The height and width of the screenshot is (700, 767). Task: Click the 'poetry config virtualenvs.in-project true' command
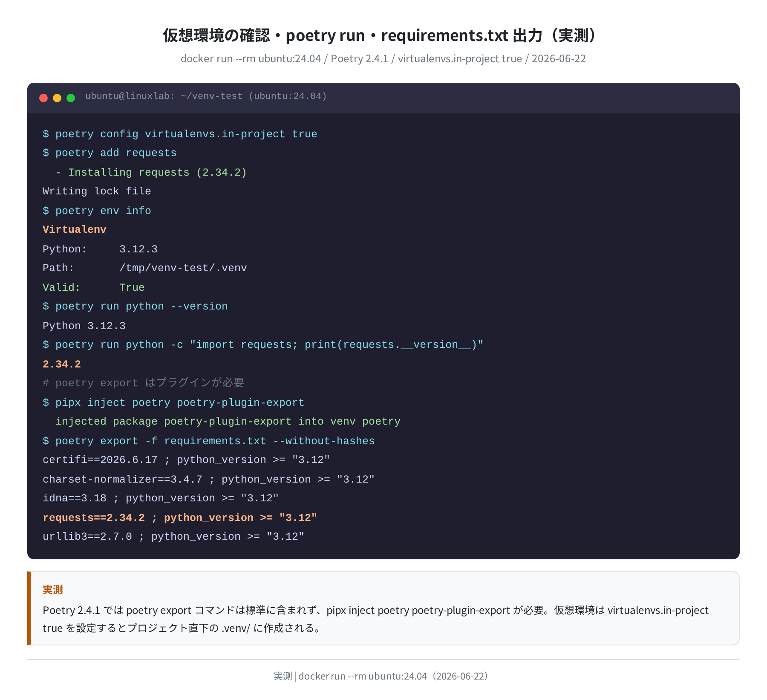(180, 134)
